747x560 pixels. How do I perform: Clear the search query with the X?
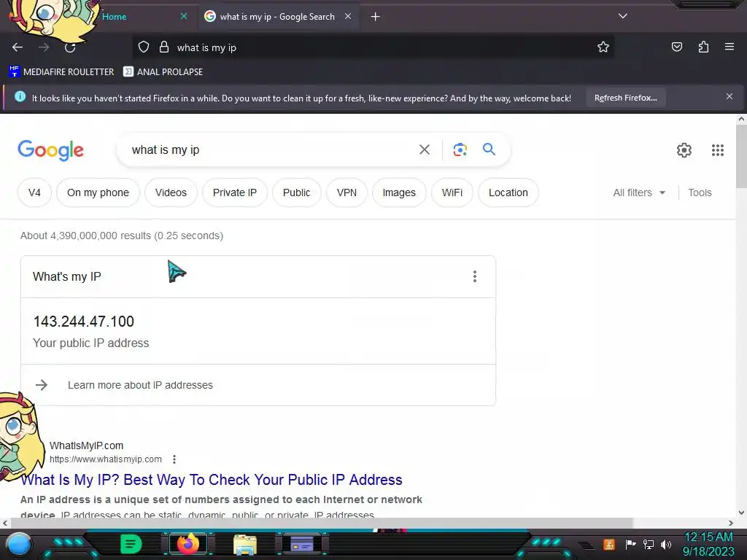(424, 150)
